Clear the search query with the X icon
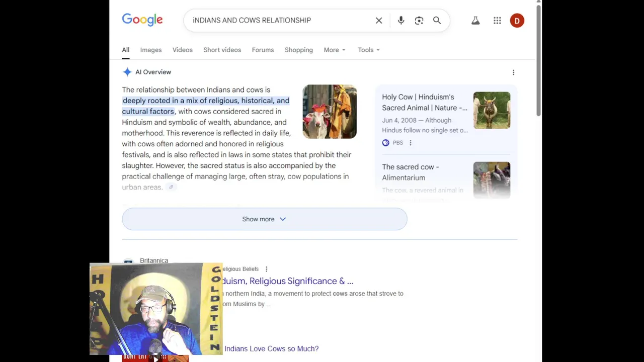Screen dimensions: 644x362 pyautogui.click(x=379, y=21)
